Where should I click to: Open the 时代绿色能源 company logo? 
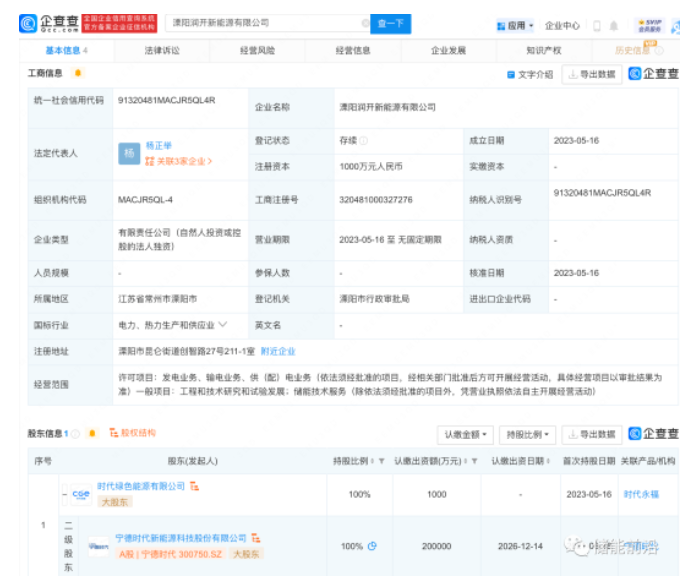coord(81,494)
